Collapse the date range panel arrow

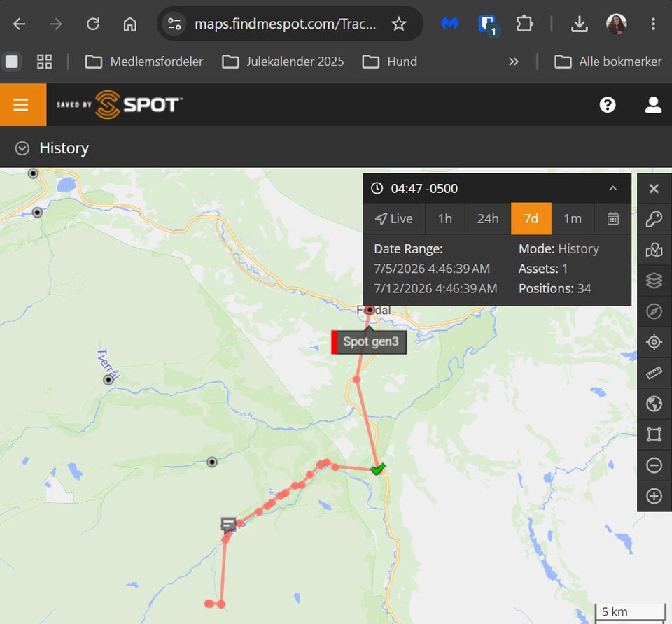click(x=613, y=188)
